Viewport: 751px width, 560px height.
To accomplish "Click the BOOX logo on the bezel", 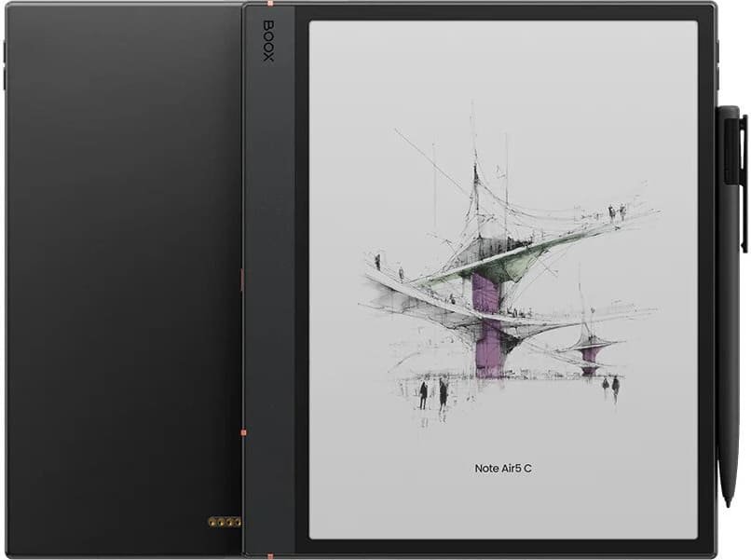I will point(268,41).
